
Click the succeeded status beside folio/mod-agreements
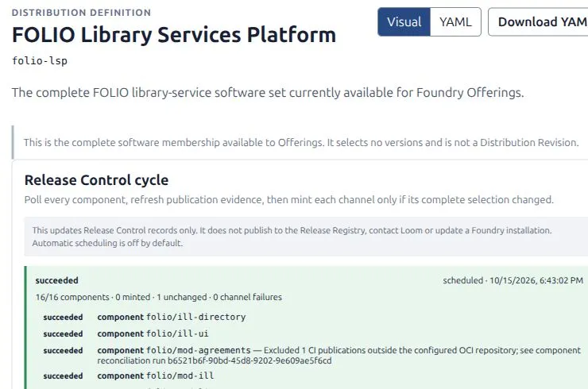63,350
